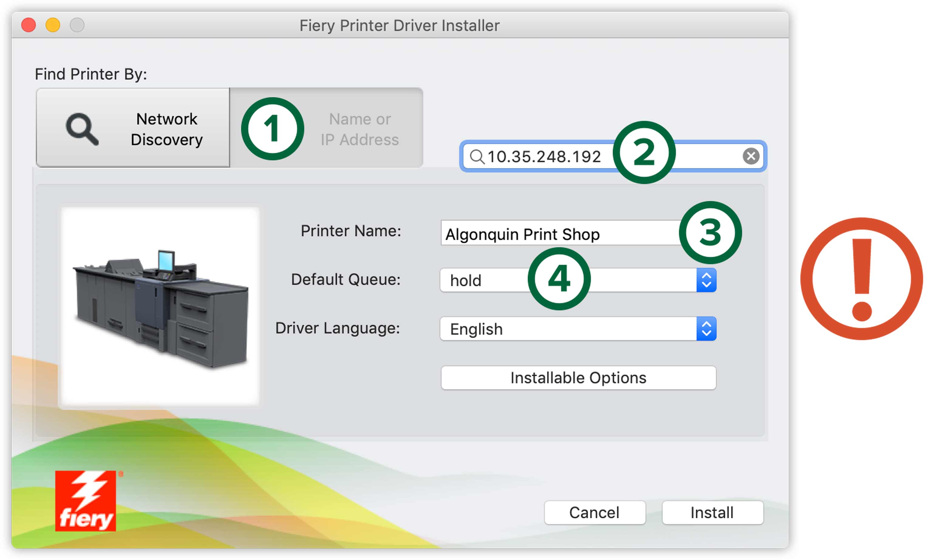This screenshot has height=560, width=931.
Task: Cancel the installation
Action: click(595, 512)
